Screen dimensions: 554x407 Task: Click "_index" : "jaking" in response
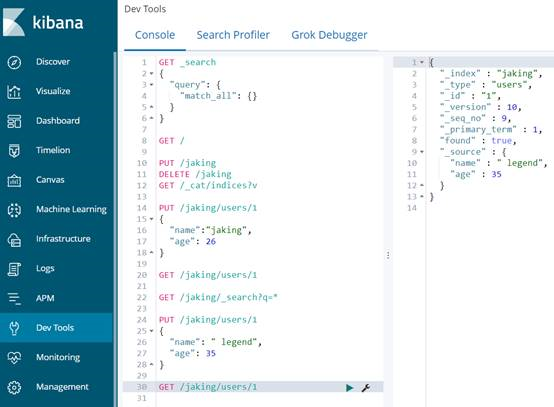(x=491, y=74)
